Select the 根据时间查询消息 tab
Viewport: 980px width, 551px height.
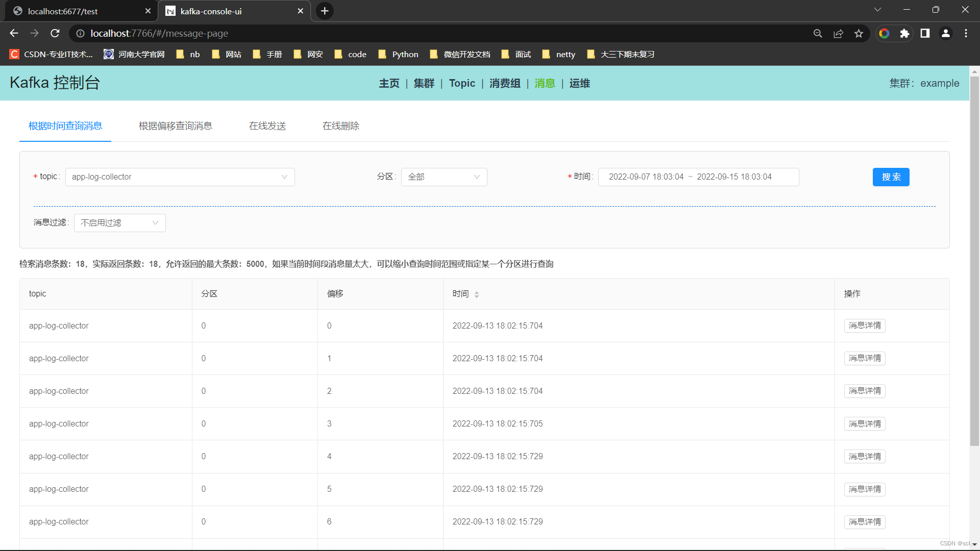pyautogui.click(x=65, y=126)
